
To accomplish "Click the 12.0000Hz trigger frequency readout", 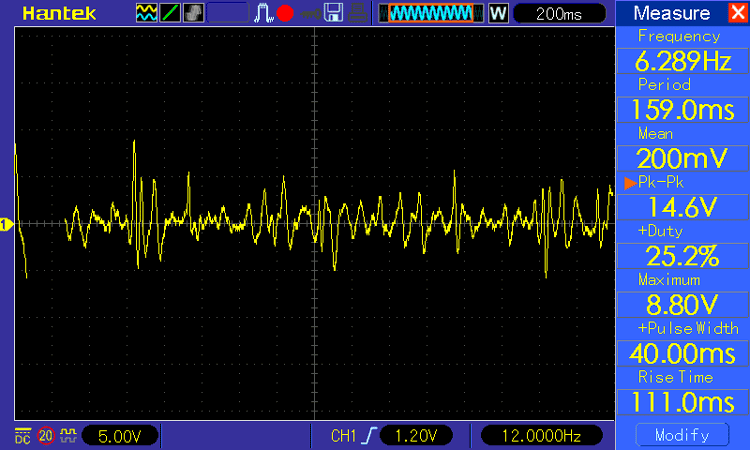I will [541, 436].
